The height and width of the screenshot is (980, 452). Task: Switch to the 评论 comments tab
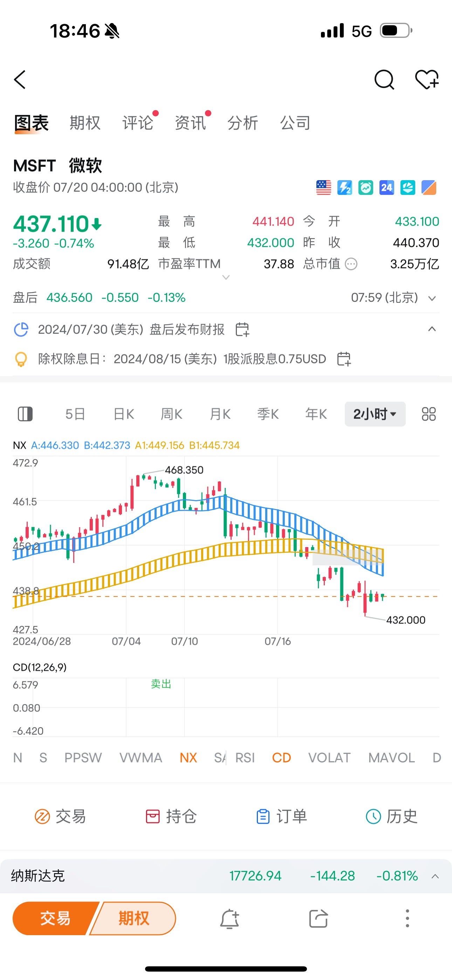point(138,123)
